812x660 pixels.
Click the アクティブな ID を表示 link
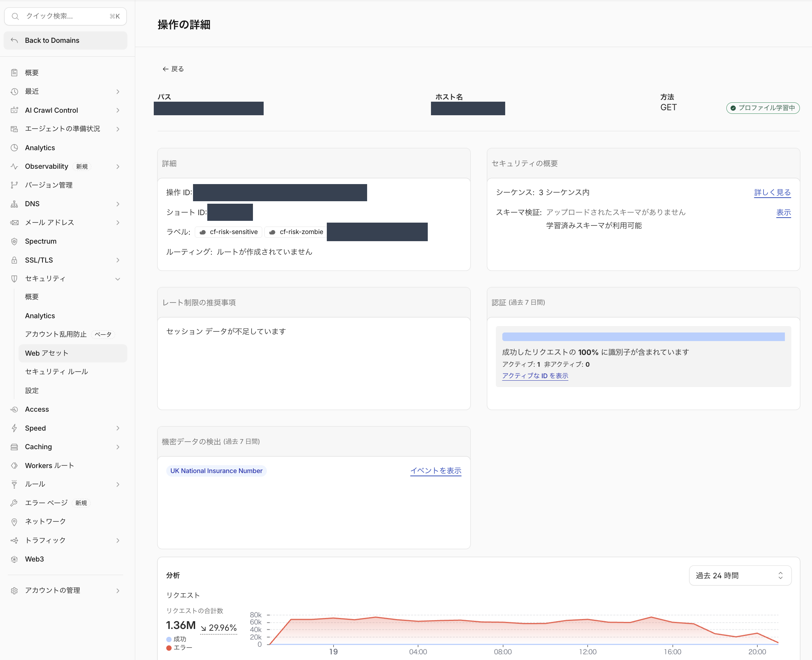pyautogui.click(x=535, y=376)
